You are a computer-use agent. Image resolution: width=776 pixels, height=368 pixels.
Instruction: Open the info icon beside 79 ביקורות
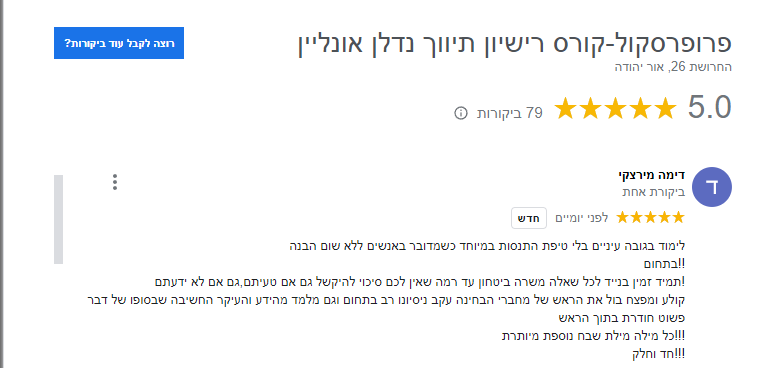(x=460, y=113)
